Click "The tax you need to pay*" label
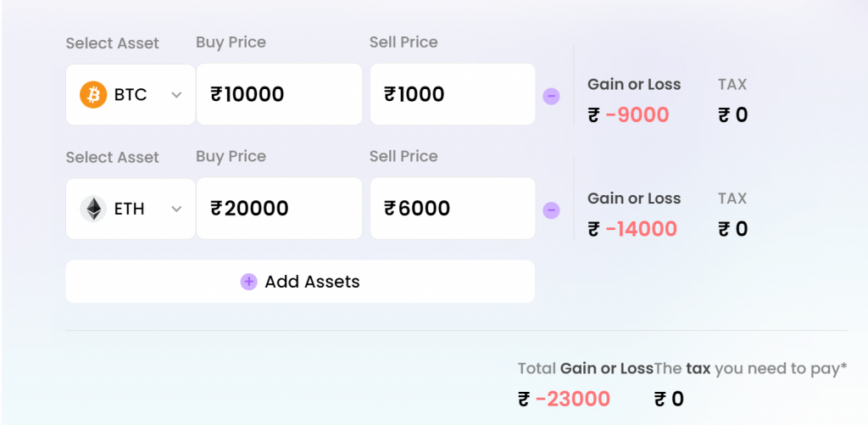Screen dimensions: 868x425 (x=751, y=369)
